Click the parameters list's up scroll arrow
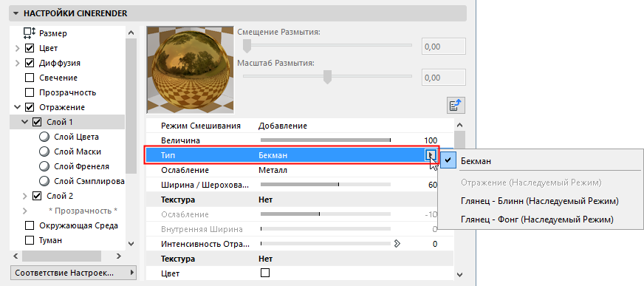The image size is (644, 286). (x=460, y=125)
